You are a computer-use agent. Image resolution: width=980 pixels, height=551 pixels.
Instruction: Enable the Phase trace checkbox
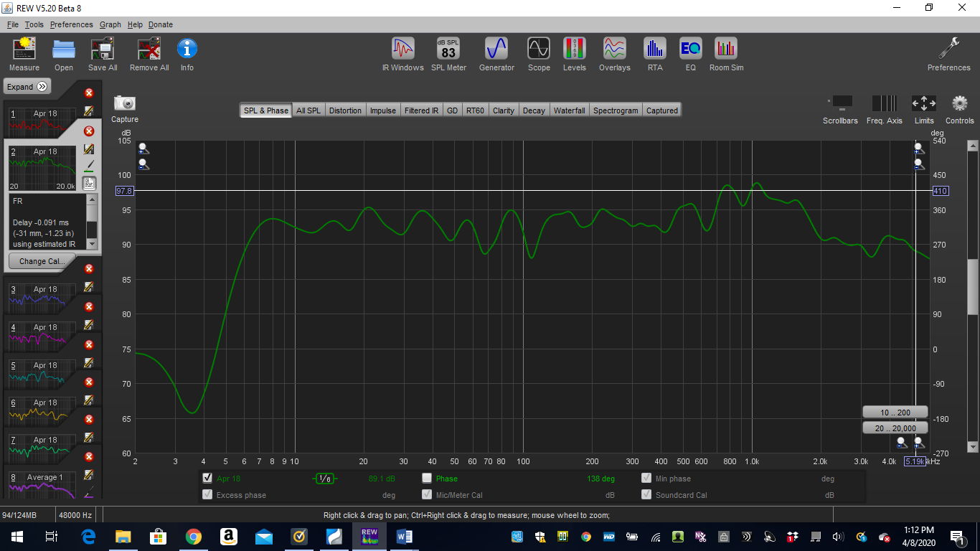click(427, 478)
